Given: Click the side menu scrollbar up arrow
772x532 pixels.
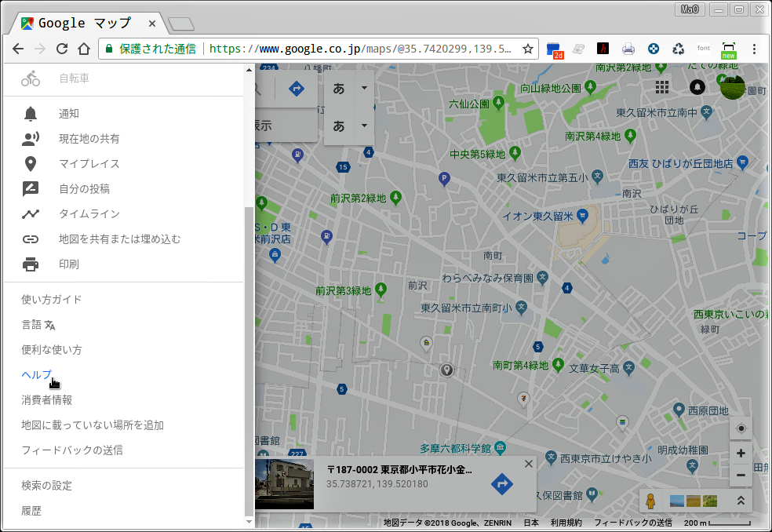Looking at the screenshot, I should 249,70.
